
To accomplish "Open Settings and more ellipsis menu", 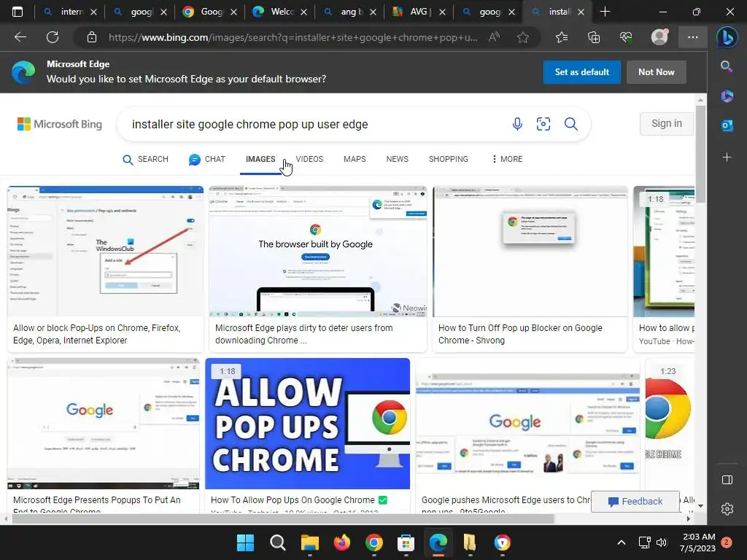I will point(693,37).
